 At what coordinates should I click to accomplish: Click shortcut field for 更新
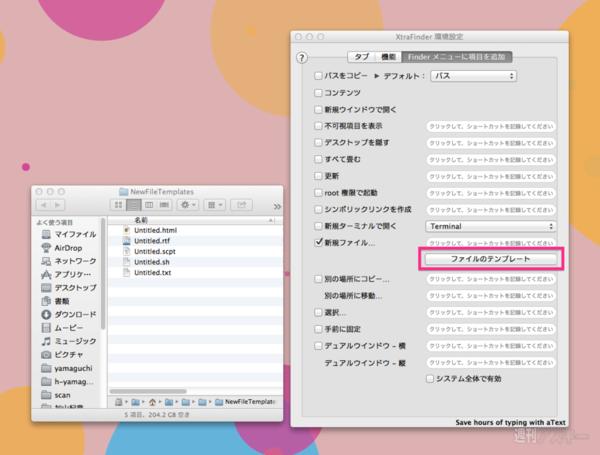[491, 176]
